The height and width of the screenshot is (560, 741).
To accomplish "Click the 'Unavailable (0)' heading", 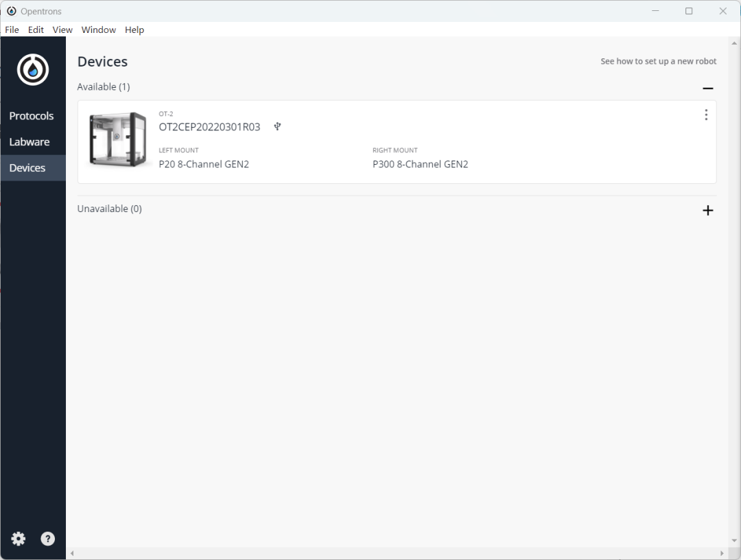I will click(110, 209).
